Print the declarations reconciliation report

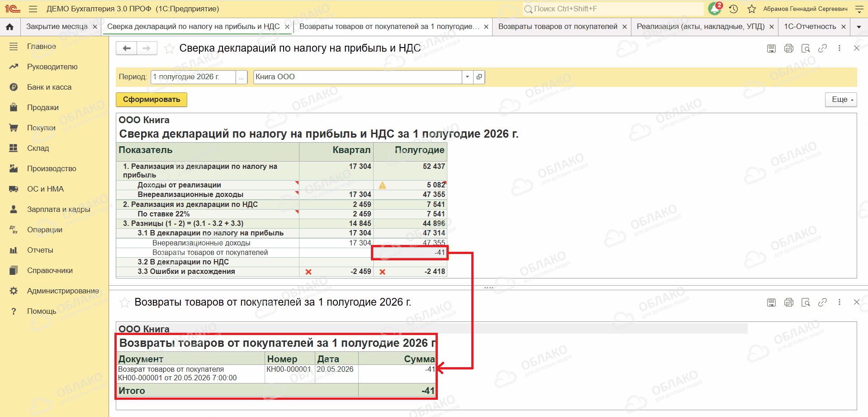[789, 48]
